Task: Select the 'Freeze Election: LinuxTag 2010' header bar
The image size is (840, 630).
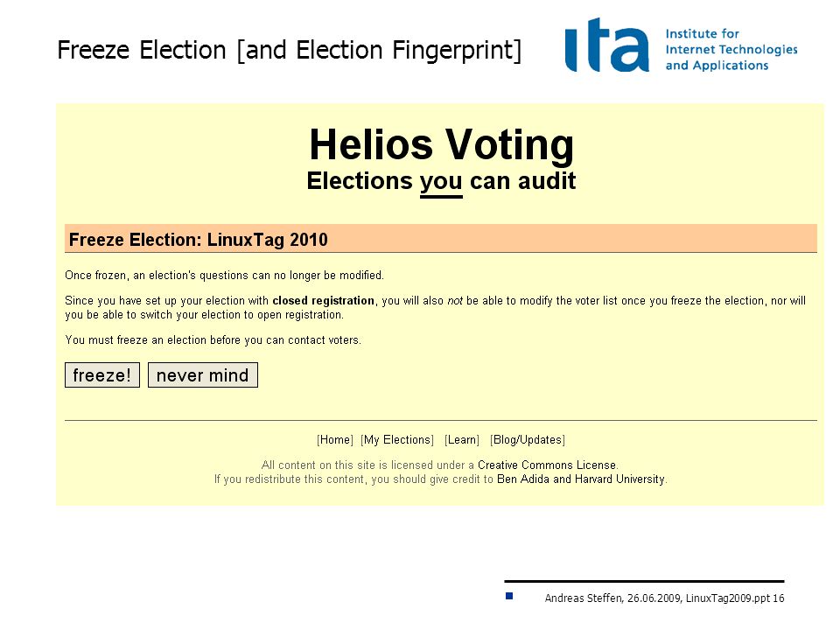Action: click(441, 238)
